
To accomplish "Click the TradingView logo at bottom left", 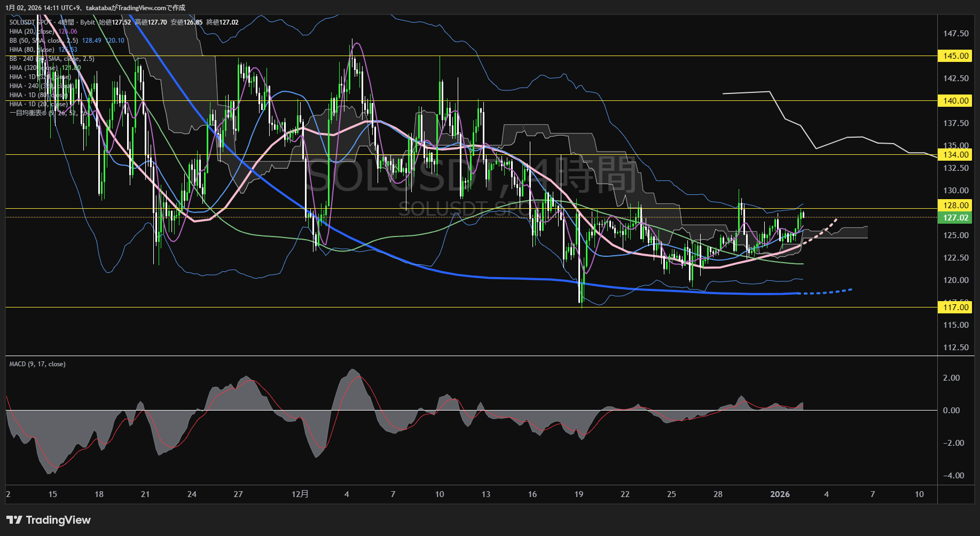I will pyautogui.click(x=49, y=520).
